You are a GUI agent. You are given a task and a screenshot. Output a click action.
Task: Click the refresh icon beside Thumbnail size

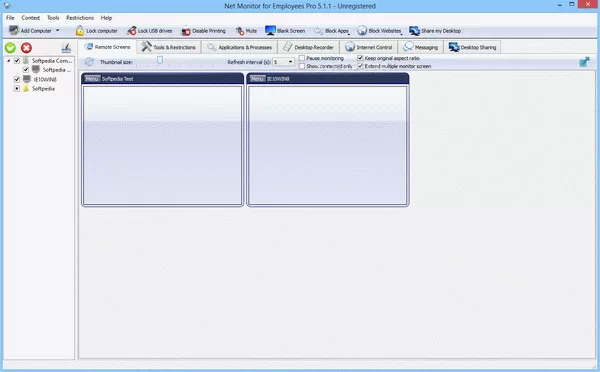coord(89,62)
